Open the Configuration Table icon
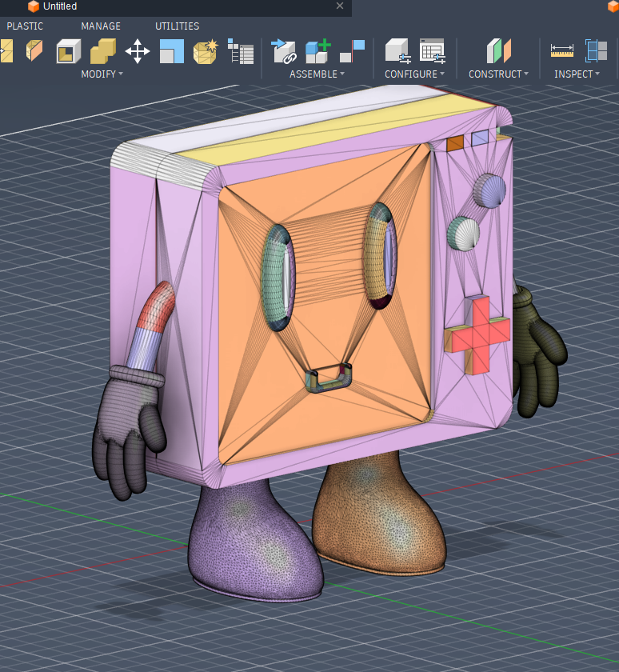 pyautogui.click(x=432, y=51)
